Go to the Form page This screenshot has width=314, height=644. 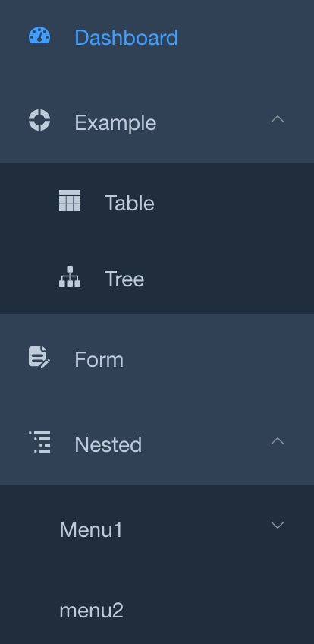tap(157, 360)
